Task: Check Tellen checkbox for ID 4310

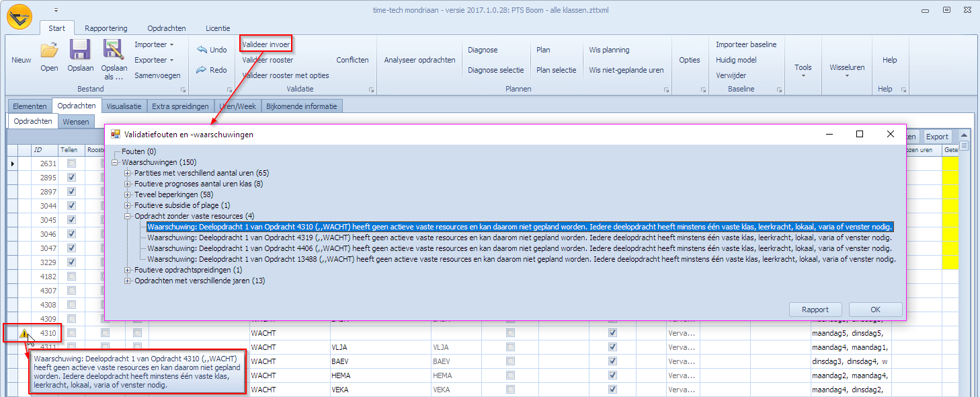Action: coord(71,333)
